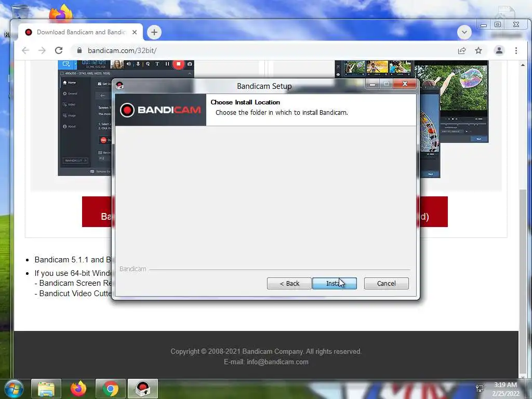The width and height of the screenshot is (532, 399).
Task: Minimize the Bandicam Setup dialog
Action: point(372,84)
